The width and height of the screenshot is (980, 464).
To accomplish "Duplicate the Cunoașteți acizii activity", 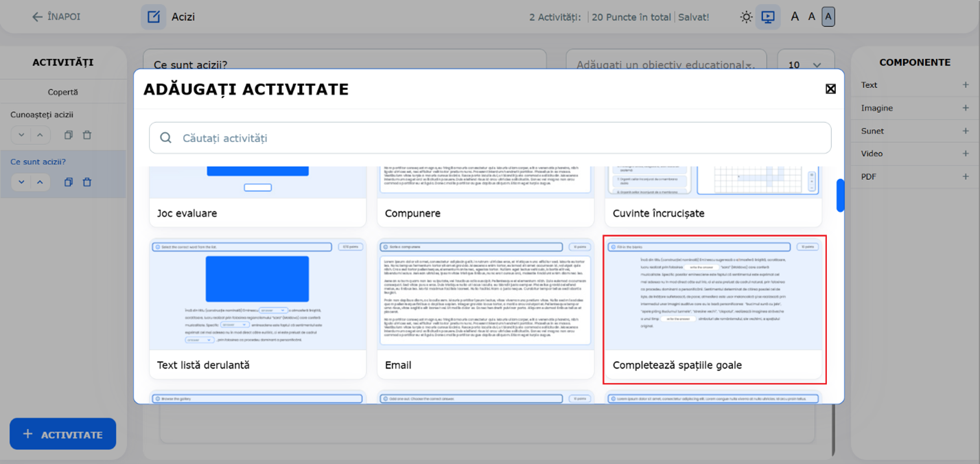I will (68, 135).
